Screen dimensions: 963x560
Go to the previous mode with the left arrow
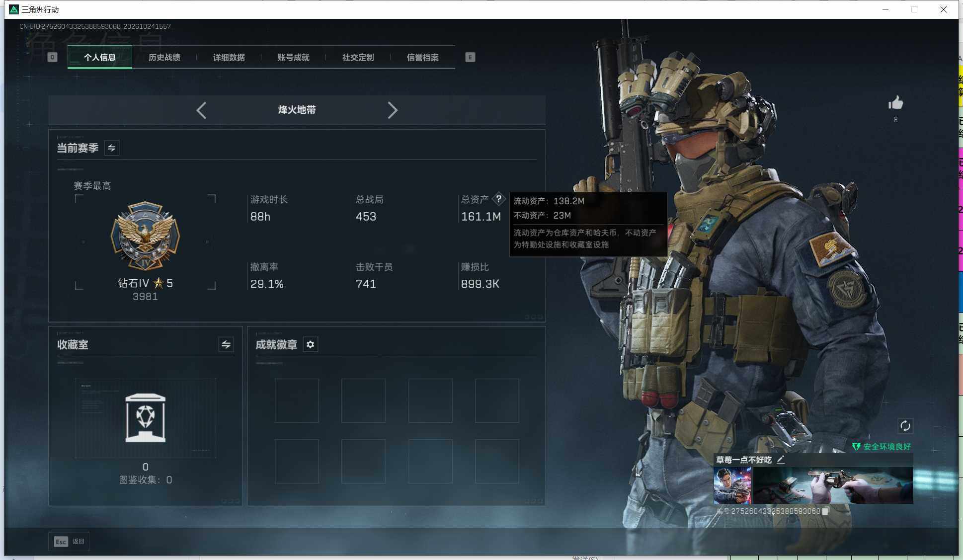coord(201,110)
